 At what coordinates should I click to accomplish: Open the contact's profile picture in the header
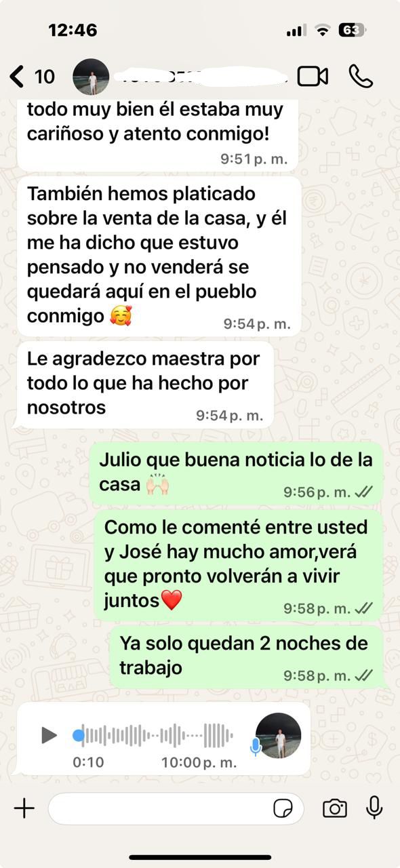click(x=91, y=76)
